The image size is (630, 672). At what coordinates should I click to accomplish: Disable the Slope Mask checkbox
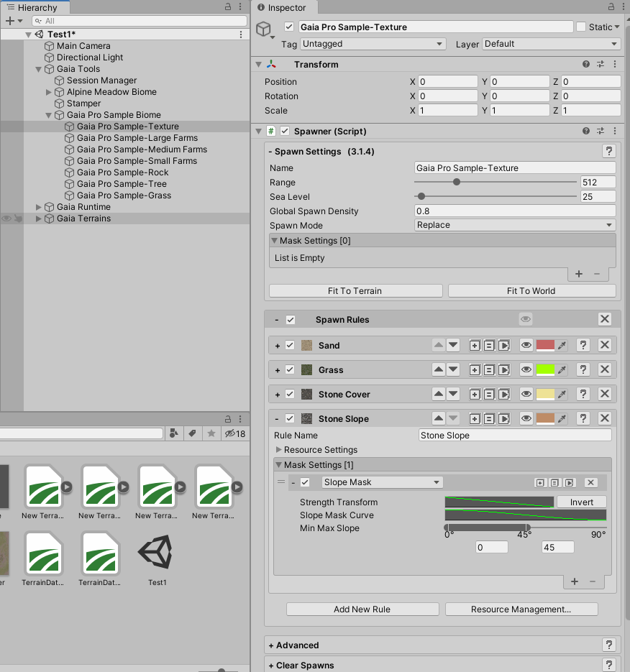click(x=305, y=482)
